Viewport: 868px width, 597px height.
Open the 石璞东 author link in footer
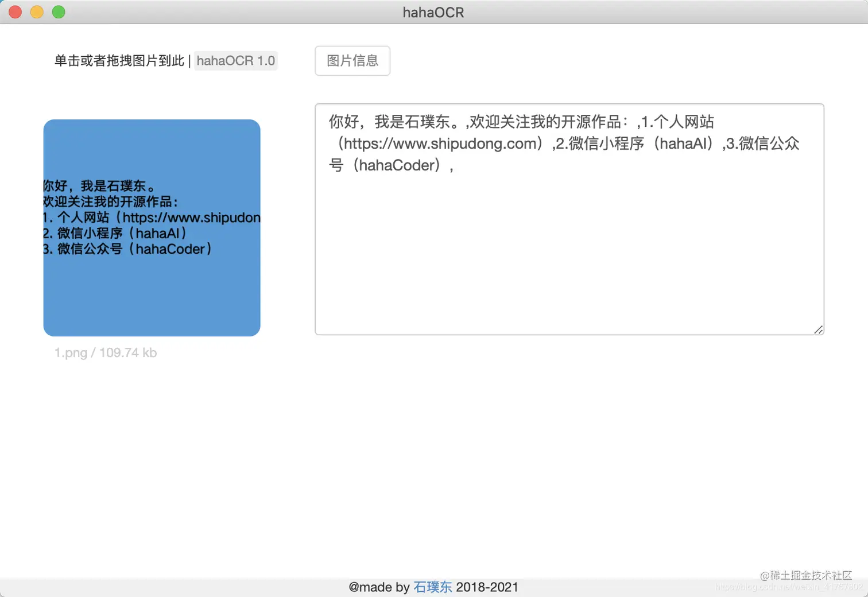[432, 587]
